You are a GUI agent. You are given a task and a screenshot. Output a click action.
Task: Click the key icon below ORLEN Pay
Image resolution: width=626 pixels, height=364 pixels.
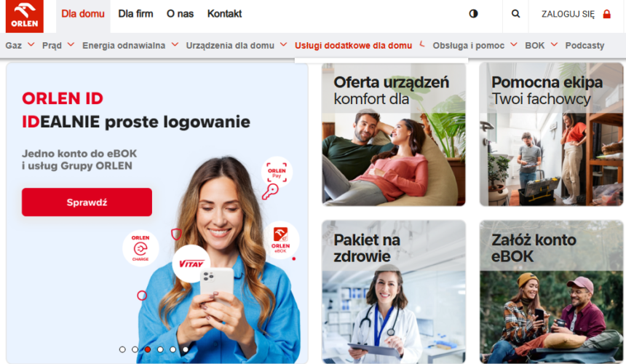[270, 192]
